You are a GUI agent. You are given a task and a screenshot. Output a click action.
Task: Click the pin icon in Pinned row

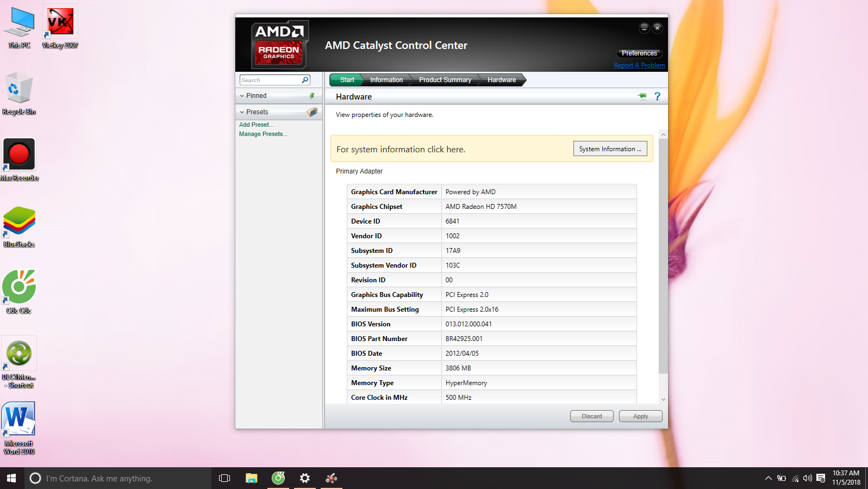(312, 96)
